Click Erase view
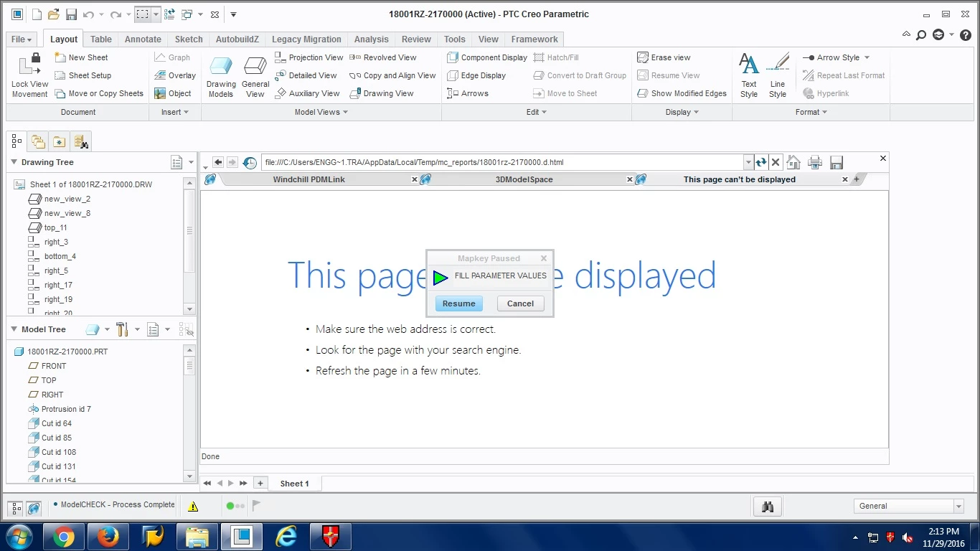The width and height of the screenshot is (980, 551). 664,57
